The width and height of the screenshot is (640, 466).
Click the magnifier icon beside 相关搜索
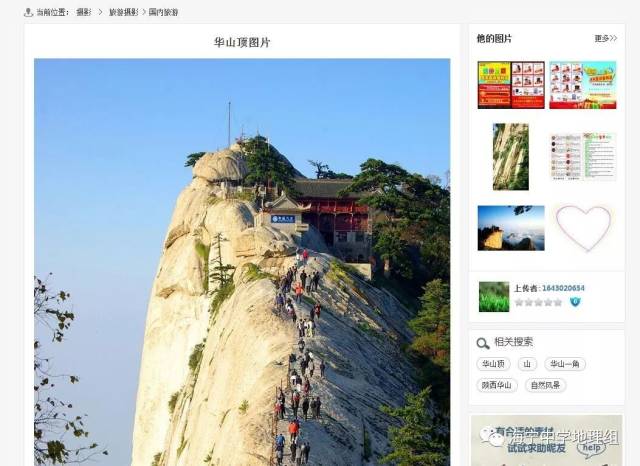pos(483,343)
